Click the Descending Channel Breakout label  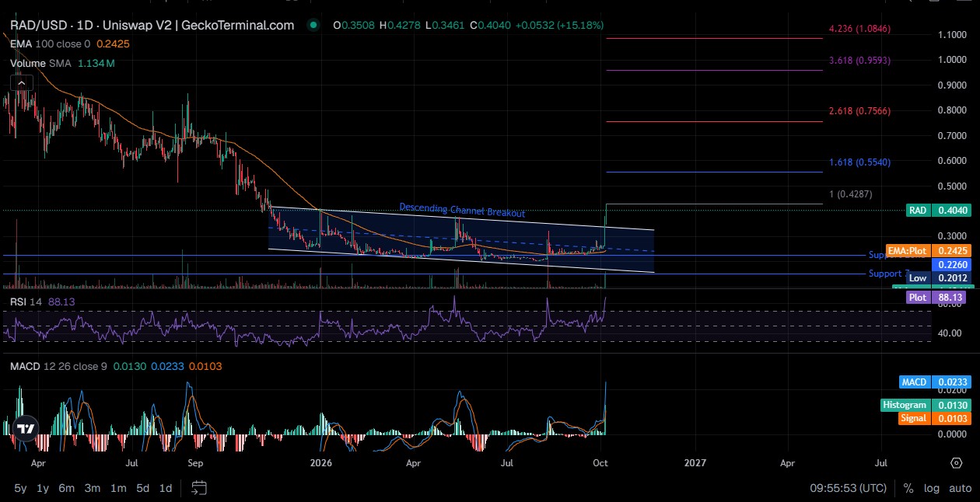[x=462, y=210]
